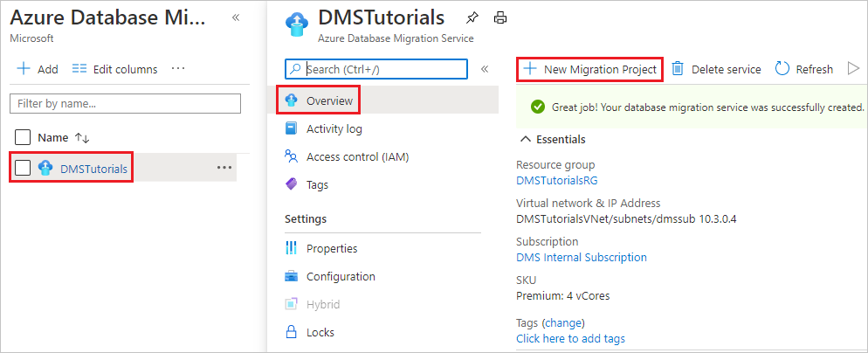The width and height of the screenshot is (868, 353).
Task: Click the Activity log book icon
Action: pyautogui.click(x=291, y=128)
